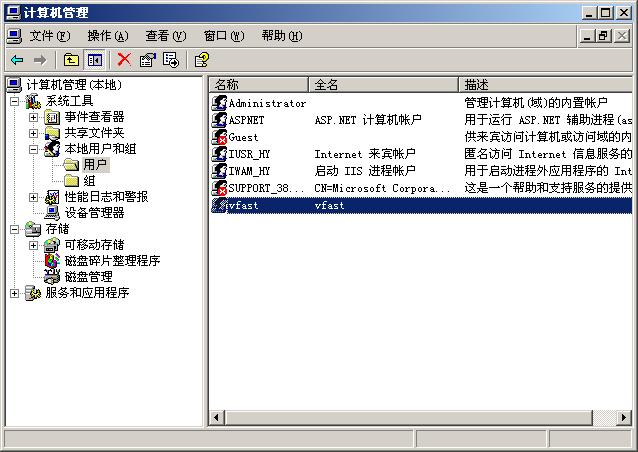Expand the 服务和应用程序 node
The image size is (638, 452).
point(14,293)
